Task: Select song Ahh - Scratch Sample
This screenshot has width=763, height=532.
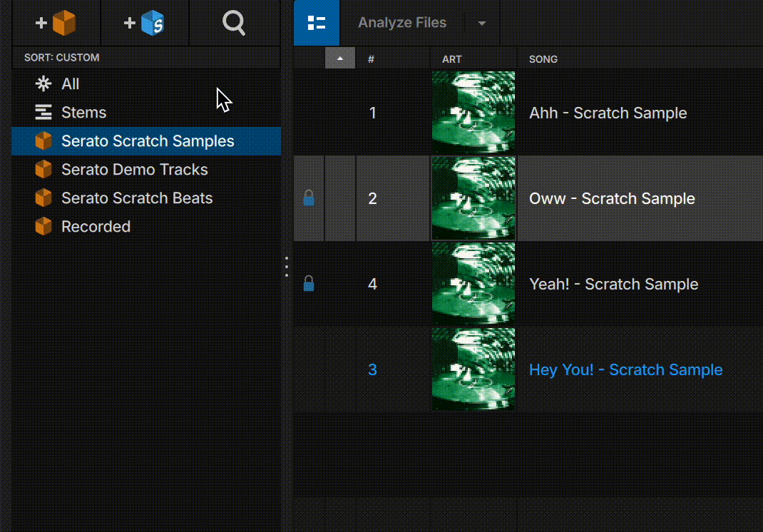Action: [x=608, y=113]
